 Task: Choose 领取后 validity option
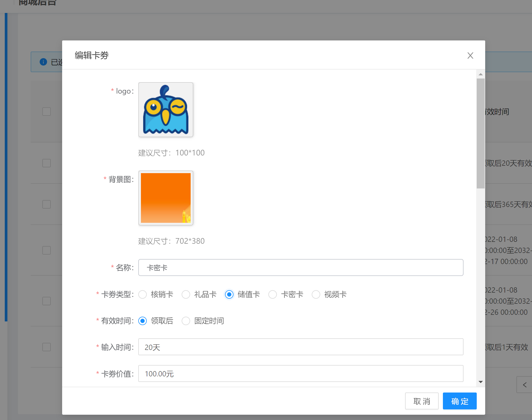(x=143, y=321)
